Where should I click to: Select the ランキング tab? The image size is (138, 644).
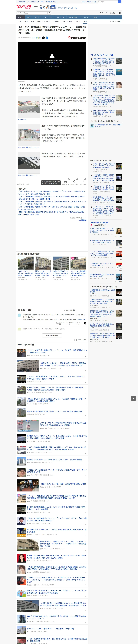click(86, 17)
